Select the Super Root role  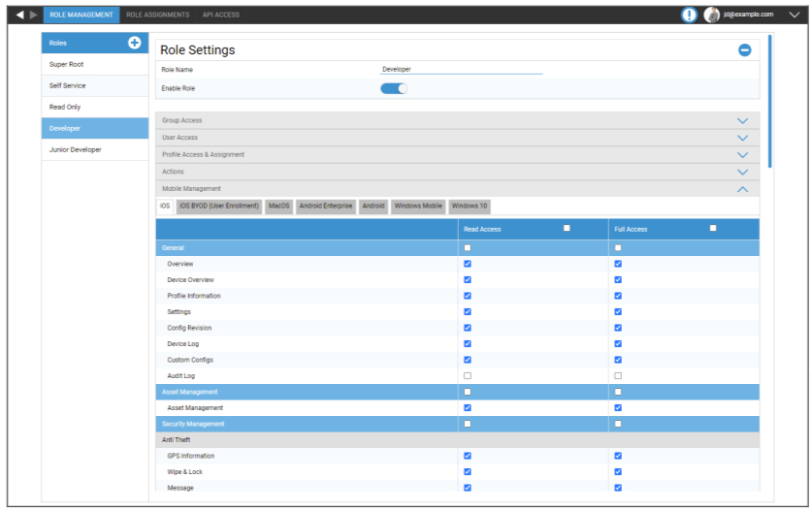(x=67, y=64)
